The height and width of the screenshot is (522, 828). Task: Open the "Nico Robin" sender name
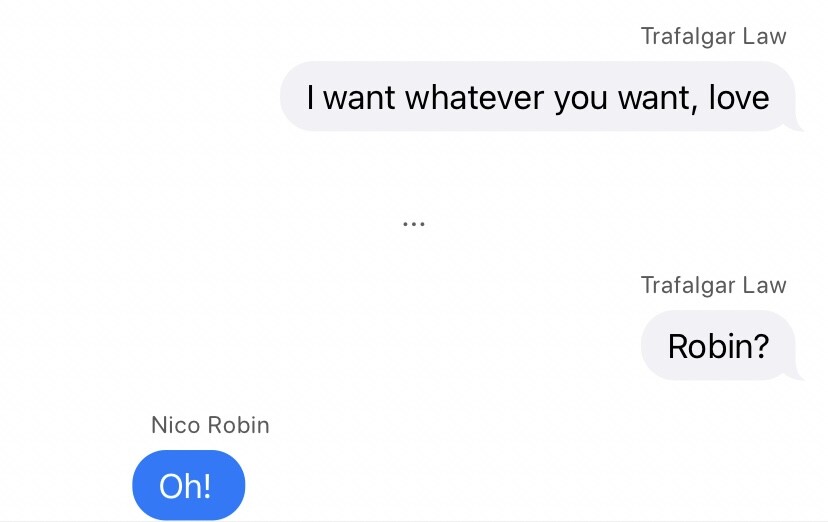pos(210,425)
